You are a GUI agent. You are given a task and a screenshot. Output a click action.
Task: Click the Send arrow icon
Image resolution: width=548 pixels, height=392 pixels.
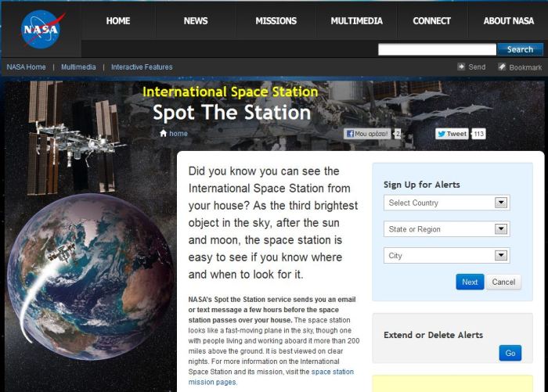462,67
